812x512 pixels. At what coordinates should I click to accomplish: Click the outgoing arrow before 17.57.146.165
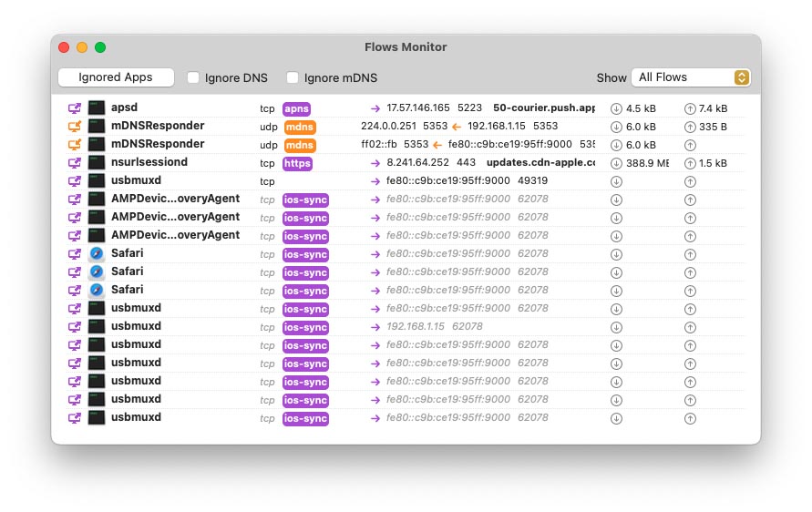(x=375, y=108)
